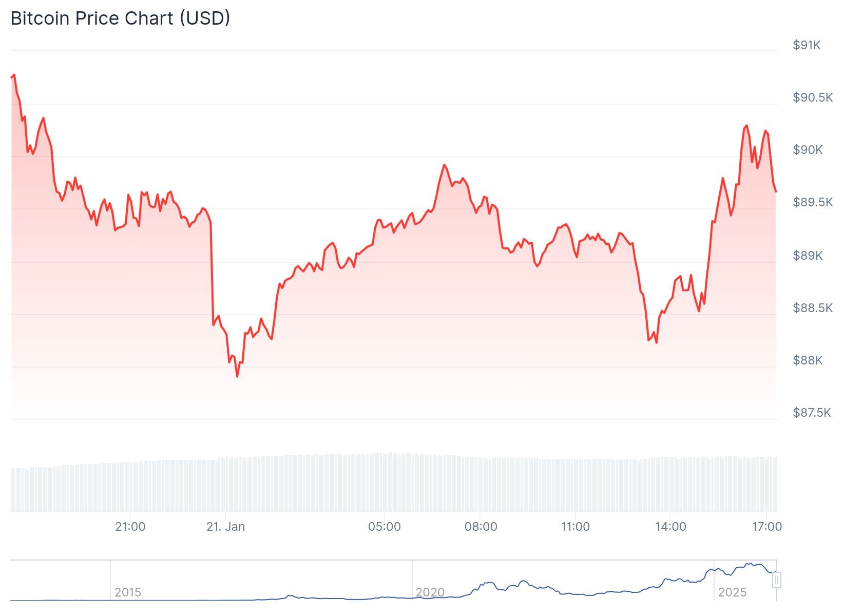Click the 21:00 time axis label
844x616 pixels.
click(130, 527)
